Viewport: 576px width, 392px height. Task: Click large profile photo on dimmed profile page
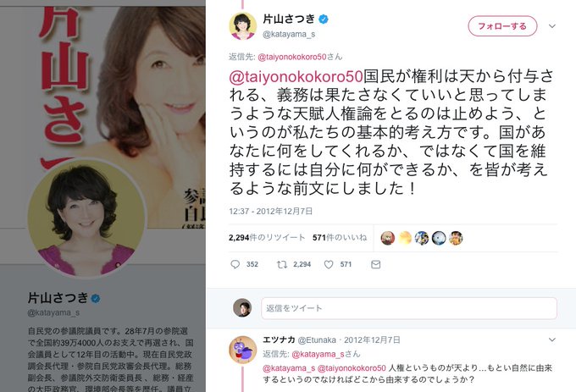click(x=87, y=218)
